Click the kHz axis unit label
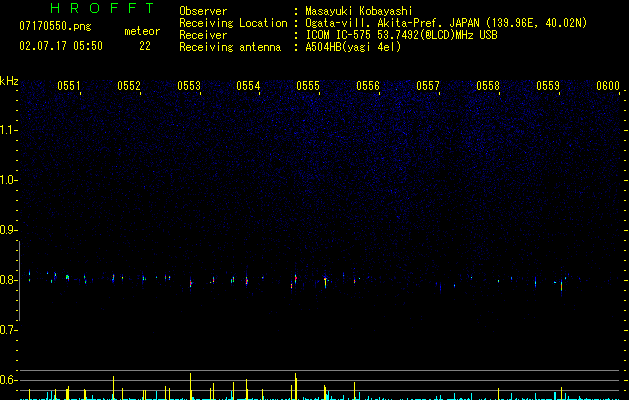629x400 pixels. click(x=9, y=81)
